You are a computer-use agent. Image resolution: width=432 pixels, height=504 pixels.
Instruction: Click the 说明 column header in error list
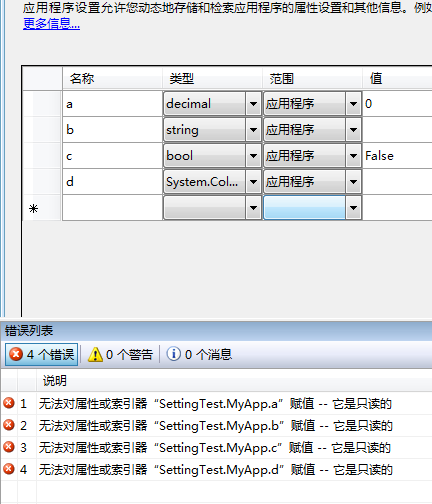(55, 380)
